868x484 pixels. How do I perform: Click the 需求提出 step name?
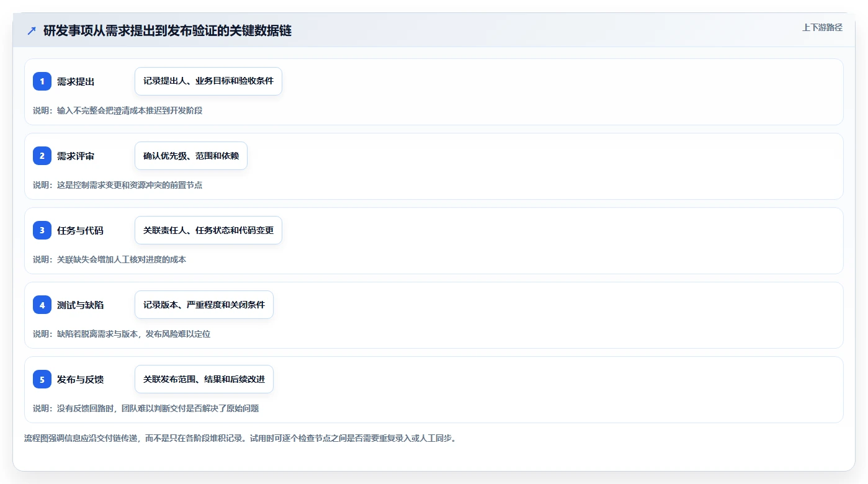click(x=76, y=82)
